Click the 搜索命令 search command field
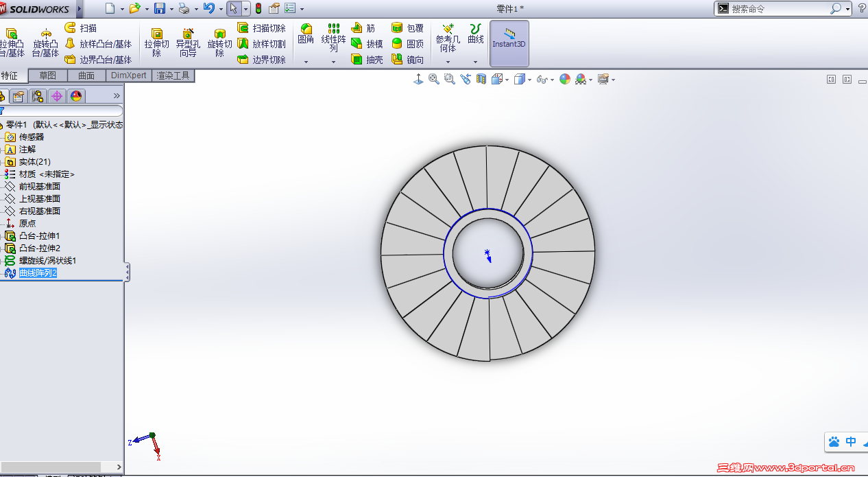 (x=780, y=9)
